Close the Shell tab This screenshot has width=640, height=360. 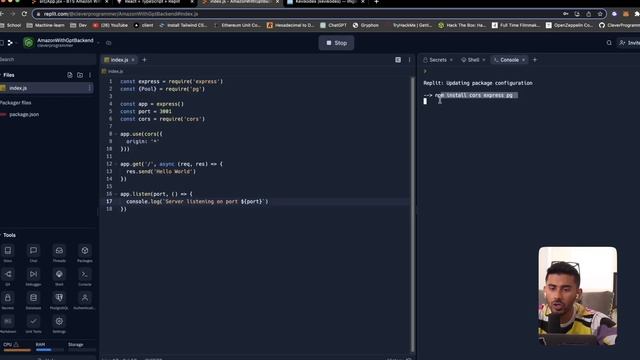click(484, 60)
